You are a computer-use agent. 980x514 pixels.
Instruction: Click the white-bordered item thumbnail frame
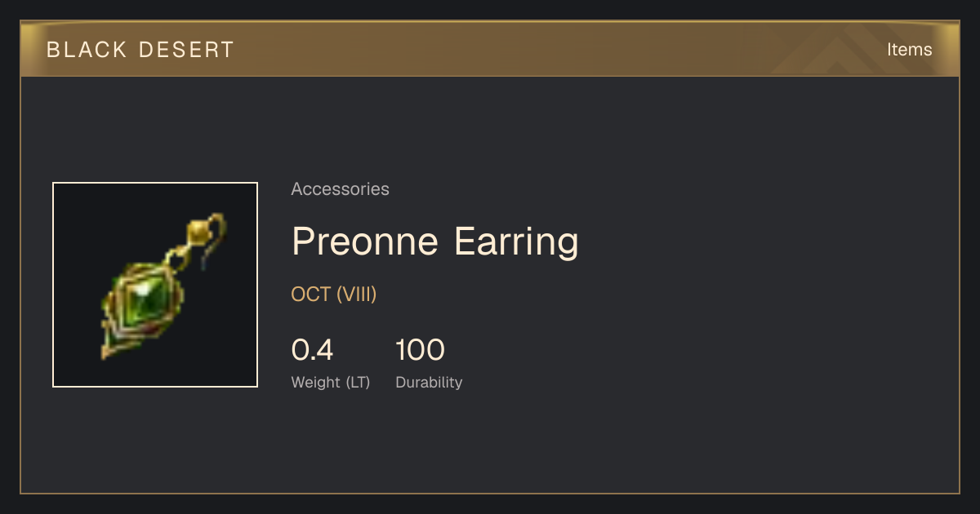(155, 285)
